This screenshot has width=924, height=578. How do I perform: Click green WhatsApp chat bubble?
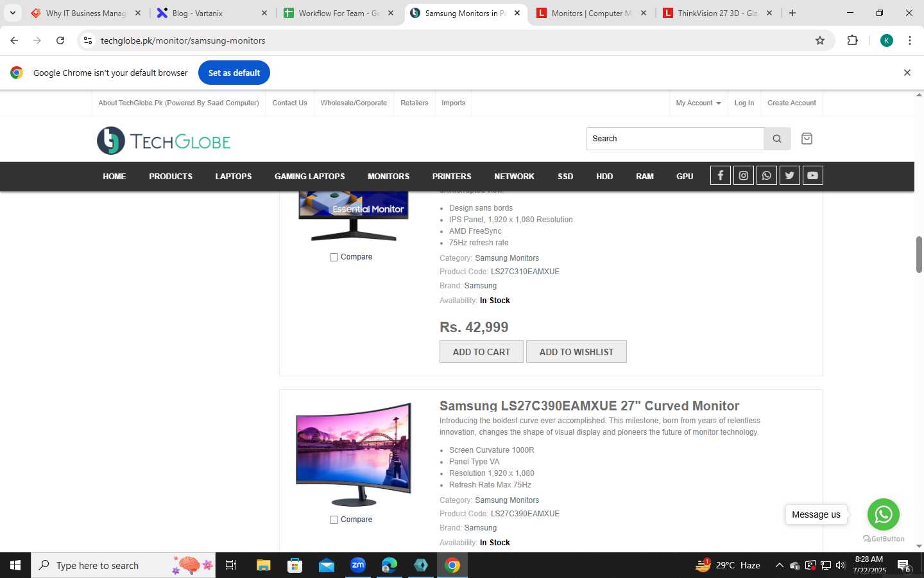tap(884, 514)
